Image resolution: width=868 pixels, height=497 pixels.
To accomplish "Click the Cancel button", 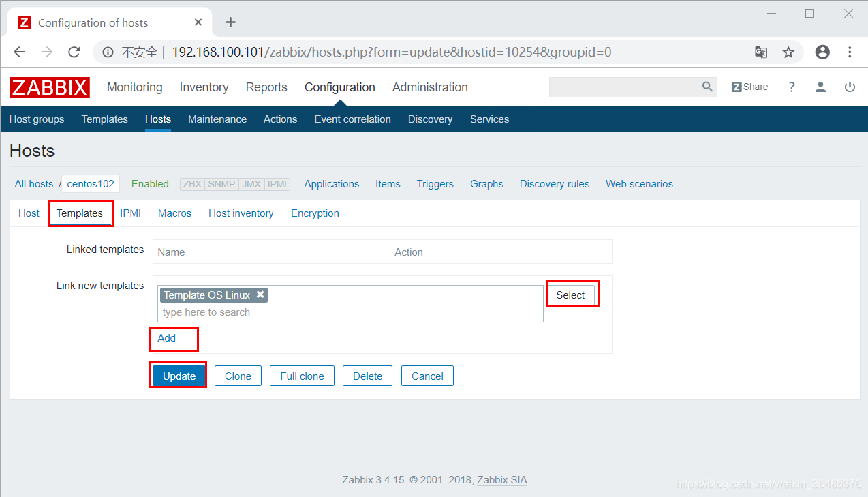I will point(427,376).
